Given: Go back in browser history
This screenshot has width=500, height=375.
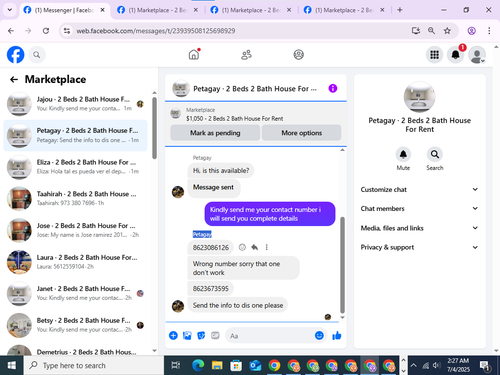Looking at the screenshot, I should point(11,31).
